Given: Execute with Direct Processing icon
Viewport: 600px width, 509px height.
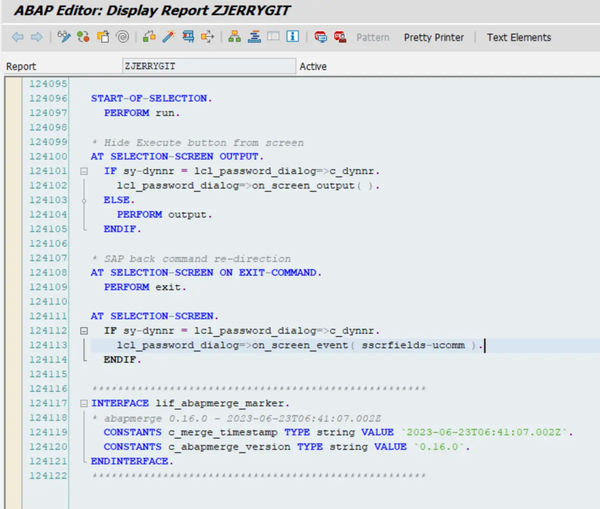Looking at the screenshot, I should click(188, 37).
